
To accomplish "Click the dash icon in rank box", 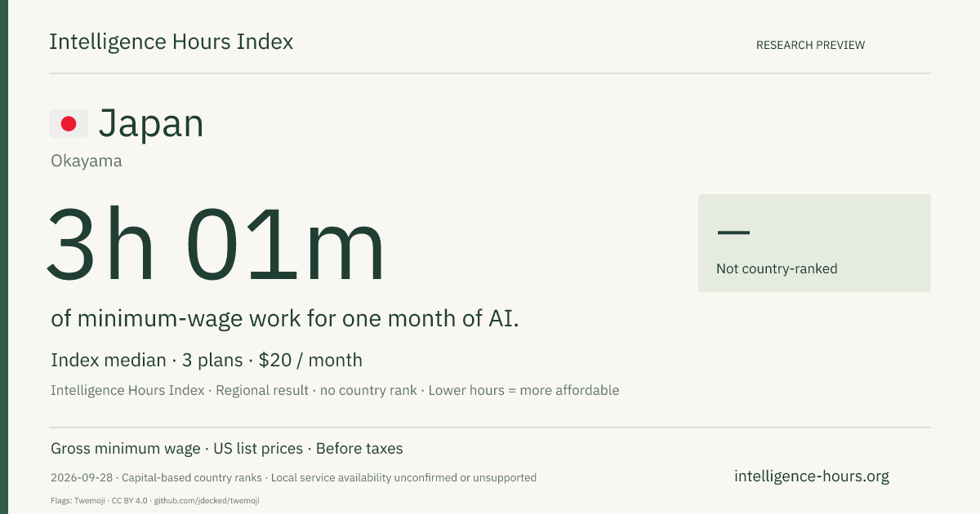I will coord(733,233).
